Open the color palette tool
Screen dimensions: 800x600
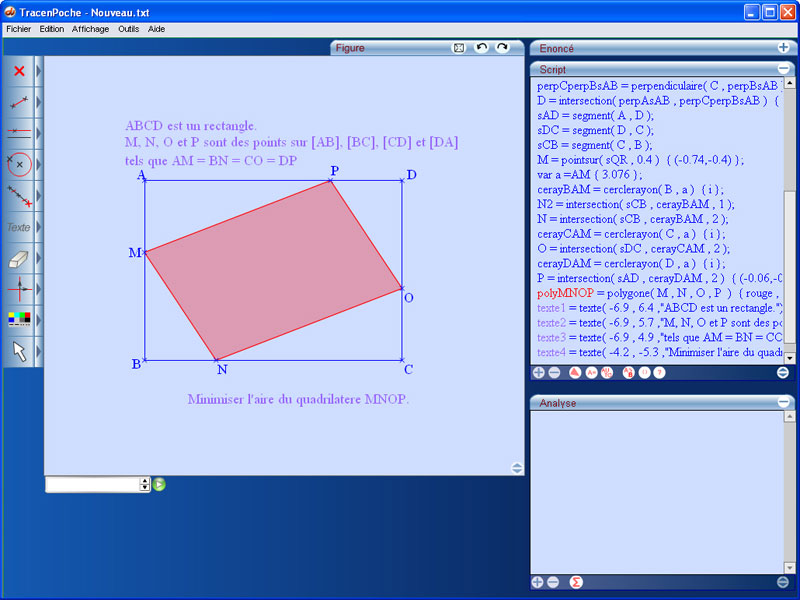pos(17,319)
